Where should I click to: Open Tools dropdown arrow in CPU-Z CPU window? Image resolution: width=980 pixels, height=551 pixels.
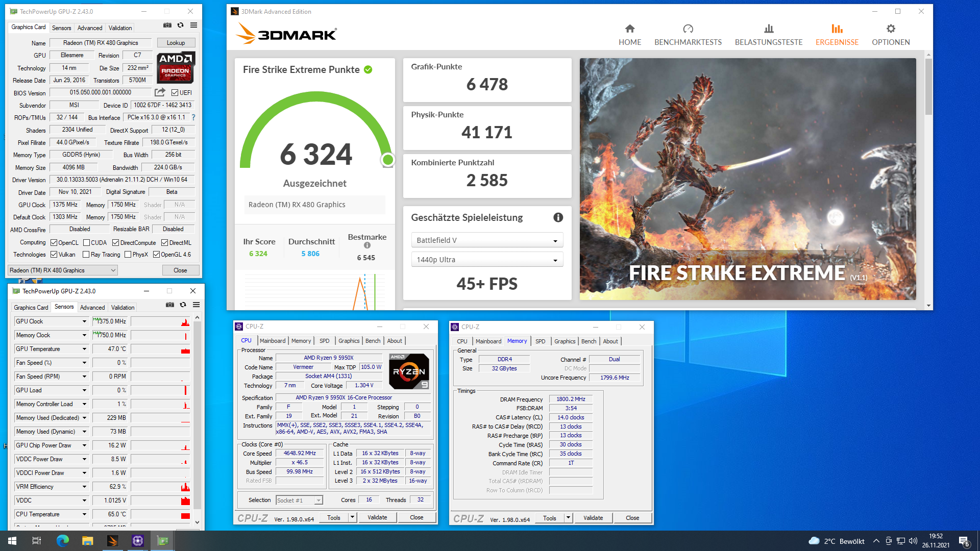click(352, 517)
